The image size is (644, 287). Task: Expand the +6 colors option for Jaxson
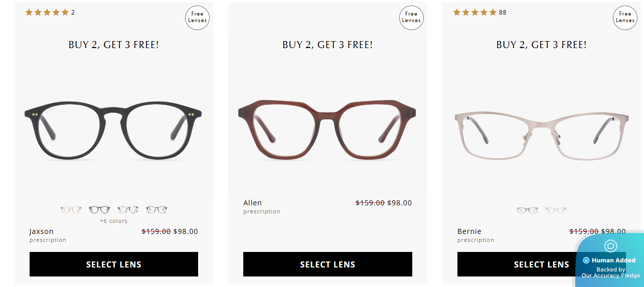pos(114,221)
